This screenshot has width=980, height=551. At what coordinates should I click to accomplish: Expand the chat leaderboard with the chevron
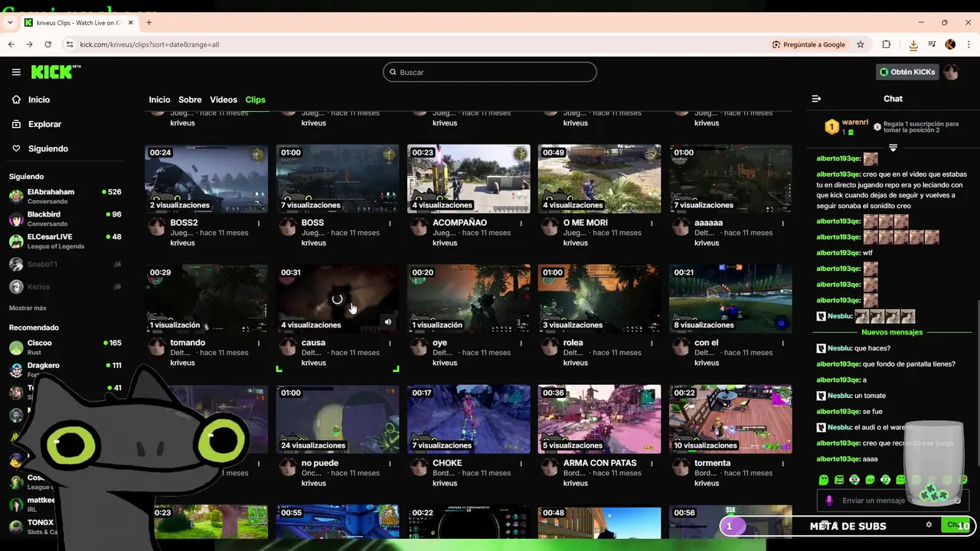tap(893, 147)
